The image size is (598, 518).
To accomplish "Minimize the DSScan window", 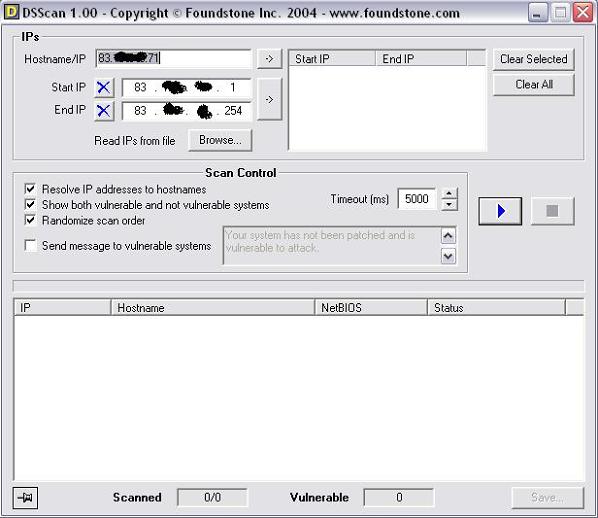I will pos(538,13).
